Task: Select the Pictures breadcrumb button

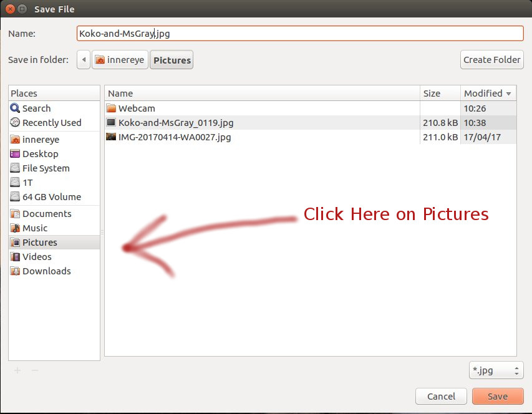Action: click(172, 59)
